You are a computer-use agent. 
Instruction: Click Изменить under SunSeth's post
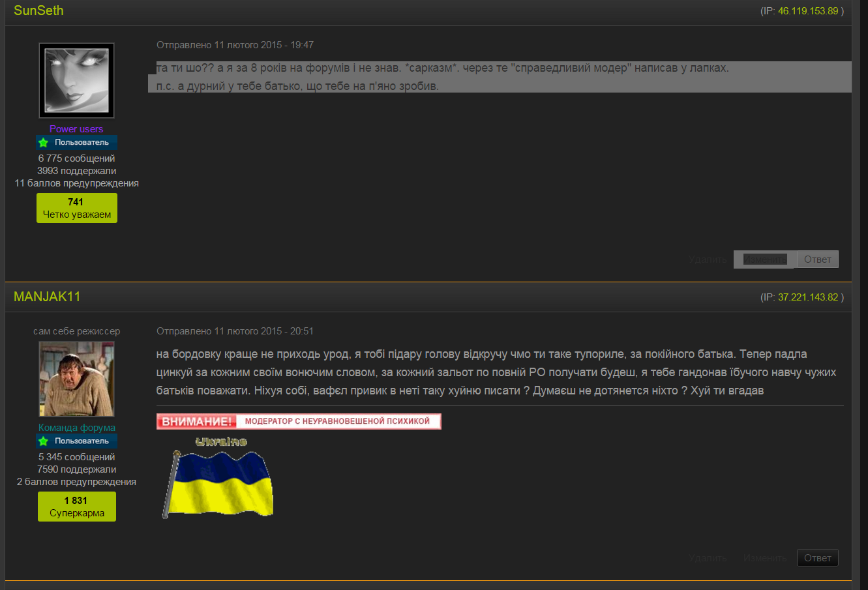click(763, 259)
